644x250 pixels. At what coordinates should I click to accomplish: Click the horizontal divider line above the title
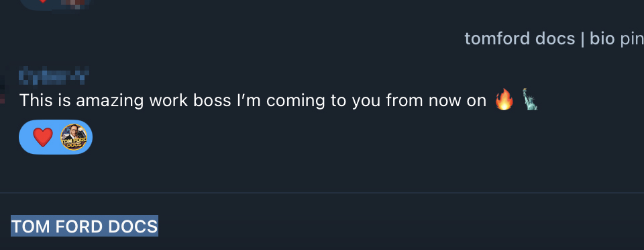[322, 192]
